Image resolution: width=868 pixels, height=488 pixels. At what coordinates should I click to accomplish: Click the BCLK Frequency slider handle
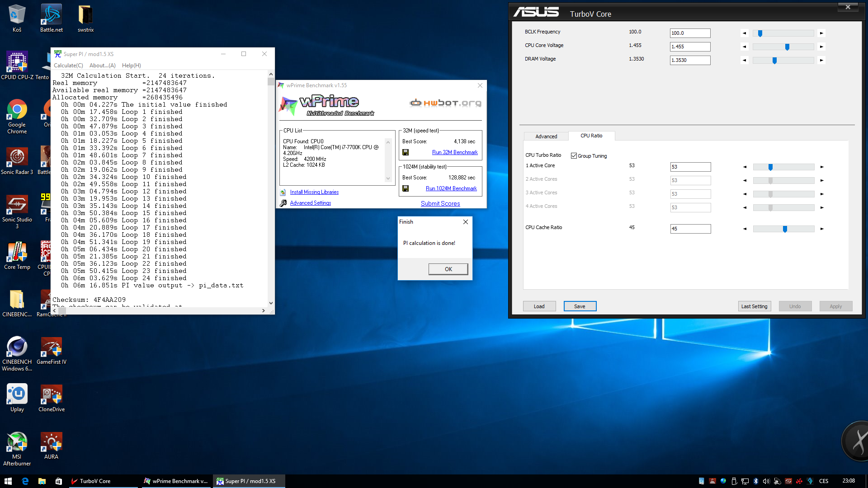[x=760, y=33]
